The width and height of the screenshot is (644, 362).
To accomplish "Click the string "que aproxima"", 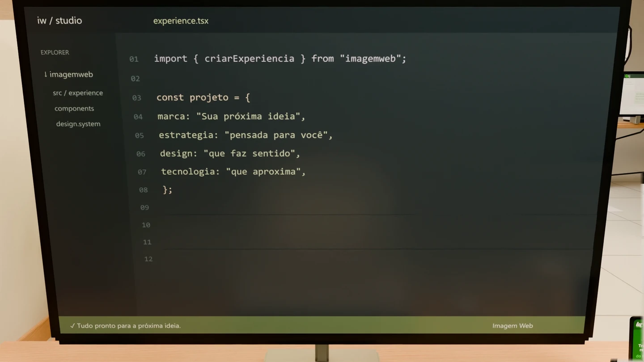I will 263,172.
